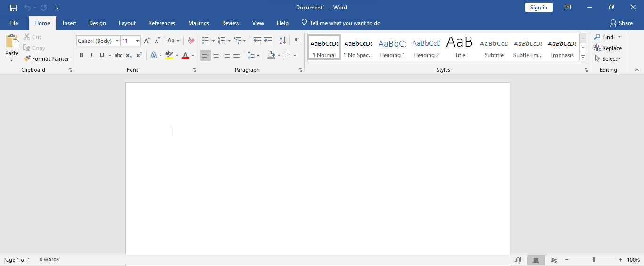Apply the Normal style
The height and width of the screenshot is (266, 644).
(x=324, y=47)
